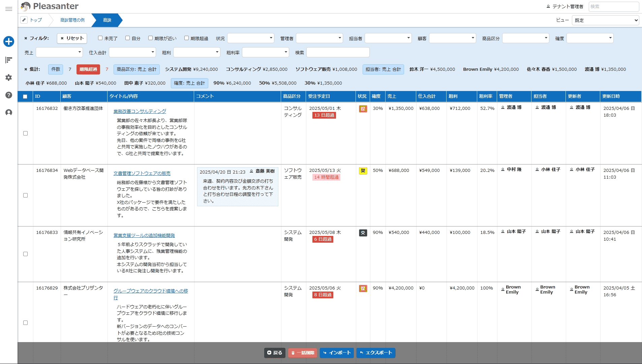Open the help question-mark icon
This screenshot has height=364, width=642.
pyautogui.click(x=9, y=95)
